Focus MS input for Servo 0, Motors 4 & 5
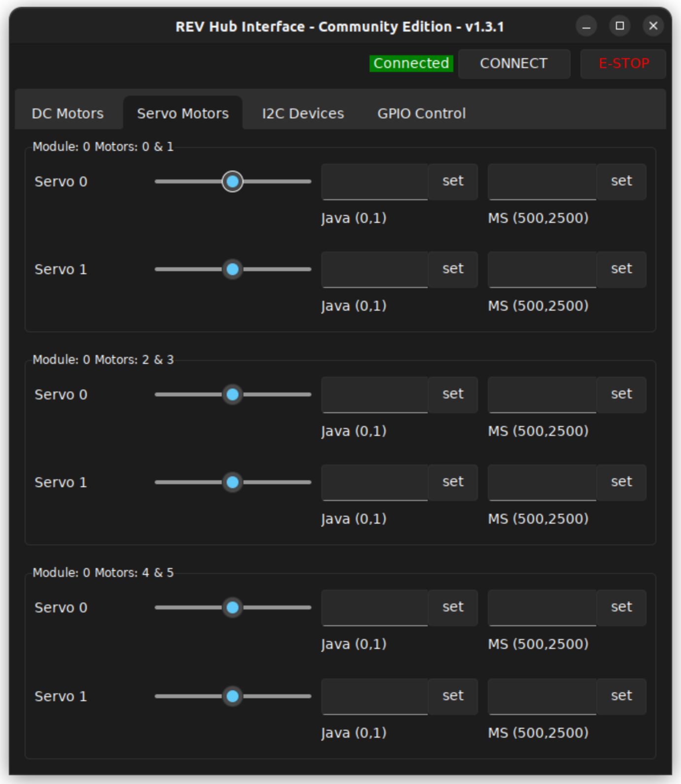This screenshot has width=681, height=784. coord(542,608)
